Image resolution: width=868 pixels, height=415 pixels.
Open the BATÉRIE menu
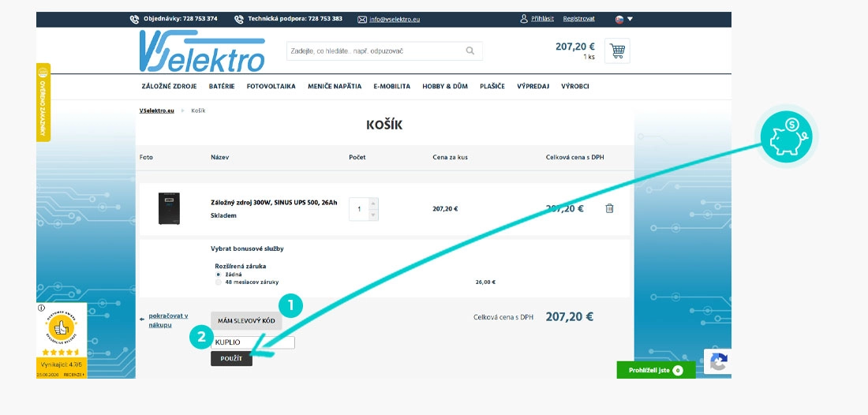pos(222,86)
